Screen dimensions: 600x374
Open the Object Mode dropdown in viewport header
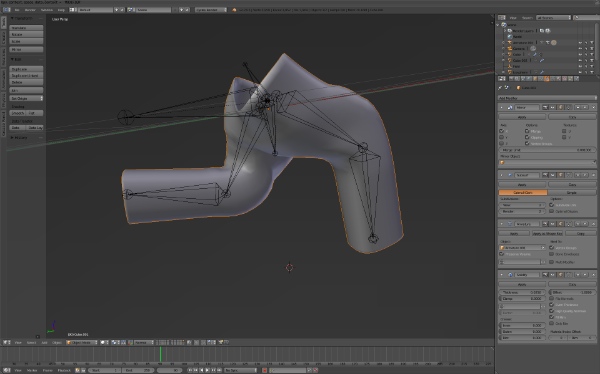(82, 342)
